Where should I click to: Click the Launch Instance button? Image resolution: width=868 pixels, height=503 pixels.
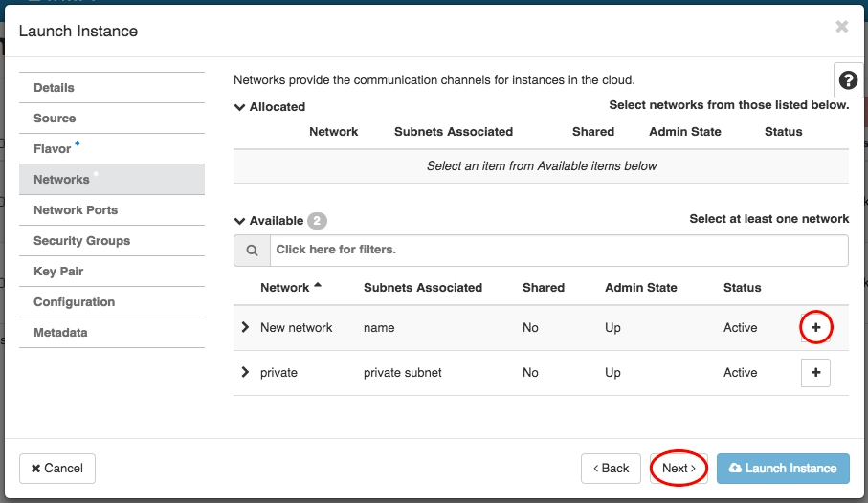coord(783,469)
